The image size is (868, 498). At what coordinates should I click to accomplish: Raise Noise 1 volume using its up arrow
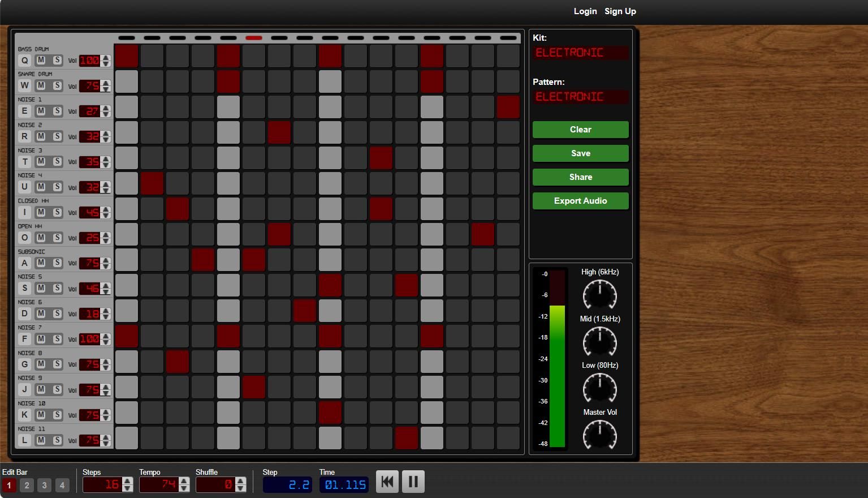tap(106, 108)
